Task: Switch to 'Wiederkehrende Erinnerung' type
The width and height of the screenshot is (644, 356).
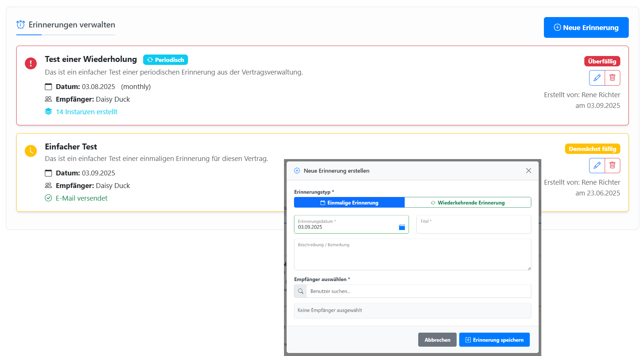Action: (x=468, y=203)
